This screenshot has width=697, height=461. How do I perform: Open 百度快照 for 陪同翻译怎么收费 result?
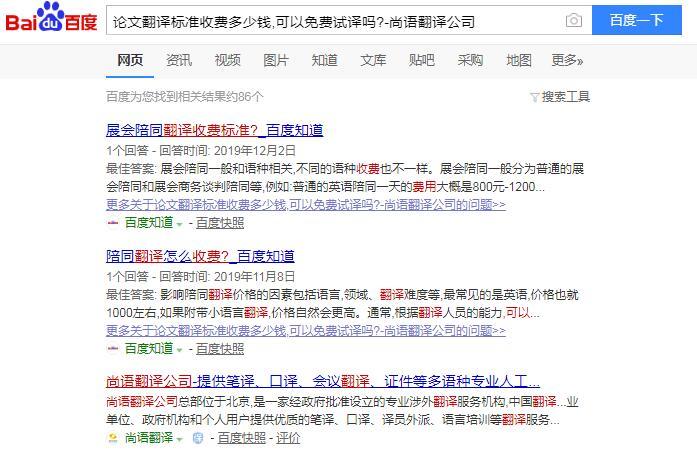(220, 349)
